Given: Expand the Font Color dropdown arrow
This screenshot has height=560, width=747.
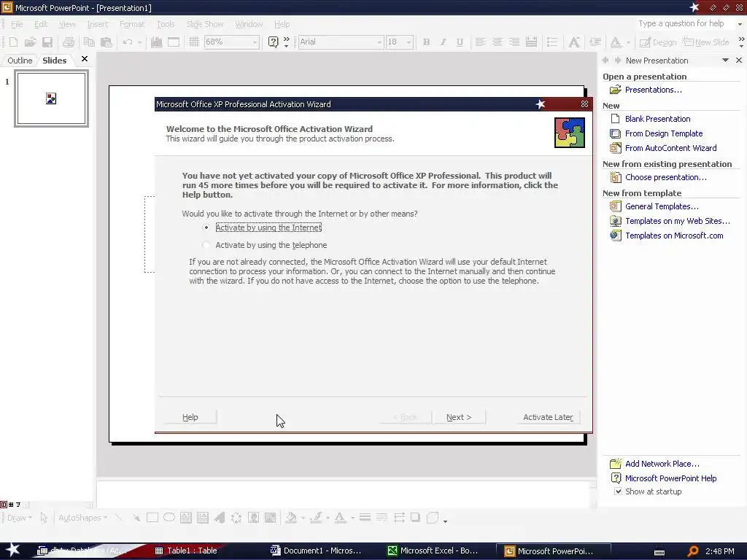Looking at the screenshot, I should point(628,42).
